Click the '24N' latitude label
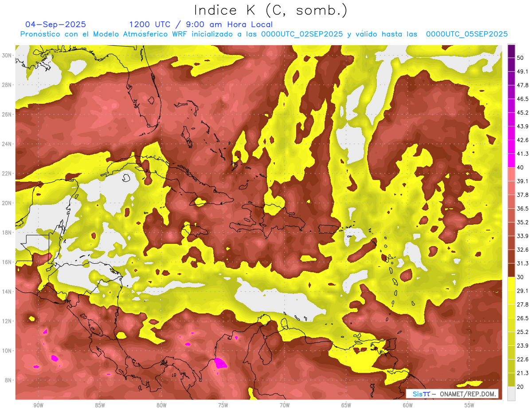This screenshot has width=532, height=411. click(7, 144)
